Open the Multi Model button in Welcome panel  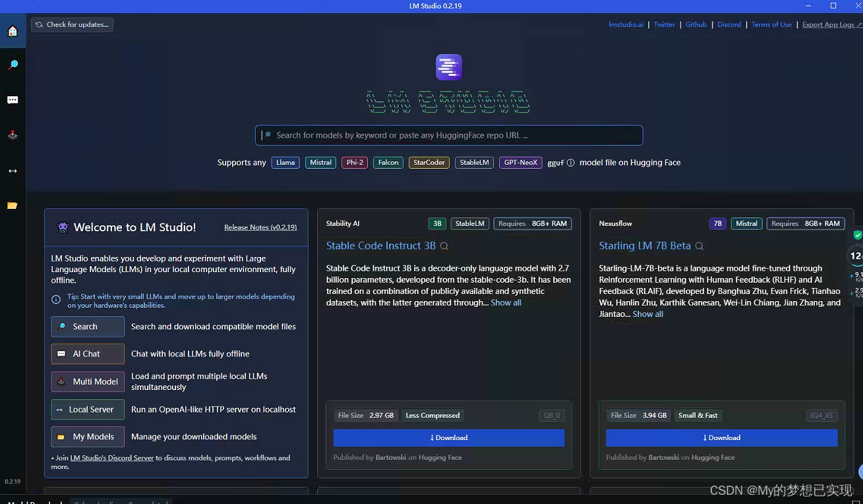88,381
